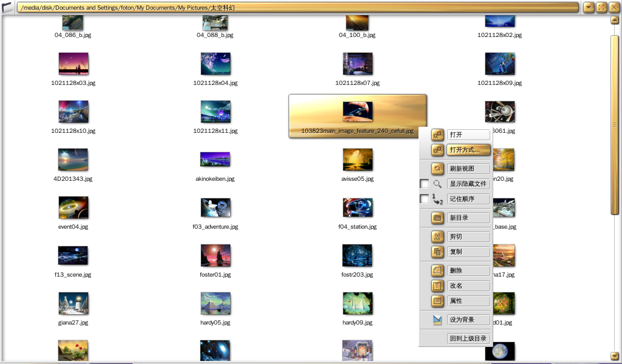622x364 pixels.
Task: Select the avisse05.jpg thumbnail
Action: click(357, 160)
